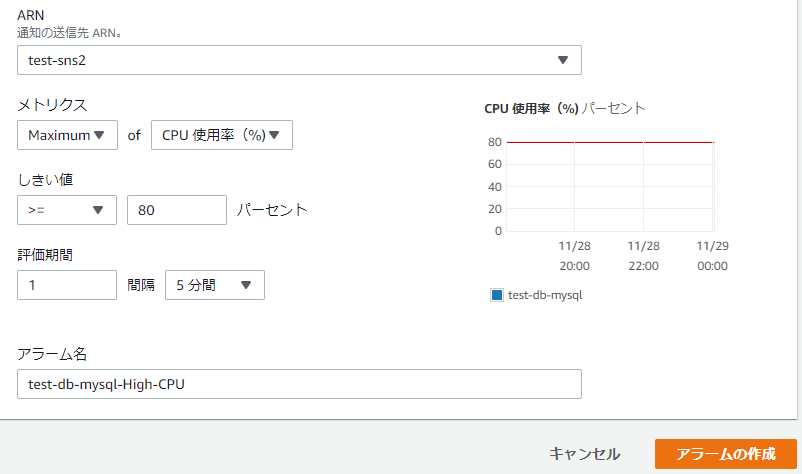This screenshot has width=802, height=474.
Task: Open the ARN test-sns2 dropdown
Action: pyautogui.click(x=299, y=60)
